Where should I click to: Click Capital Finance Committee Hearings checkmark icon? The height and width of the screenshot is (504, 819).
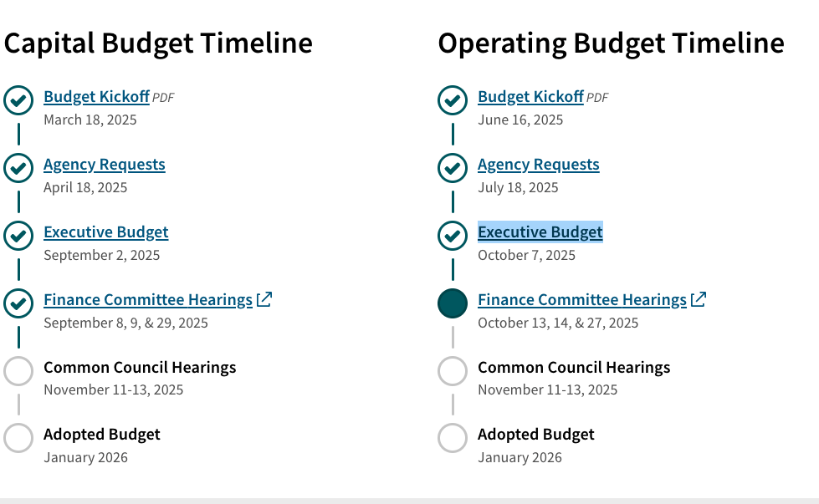[x=18, y=303]
